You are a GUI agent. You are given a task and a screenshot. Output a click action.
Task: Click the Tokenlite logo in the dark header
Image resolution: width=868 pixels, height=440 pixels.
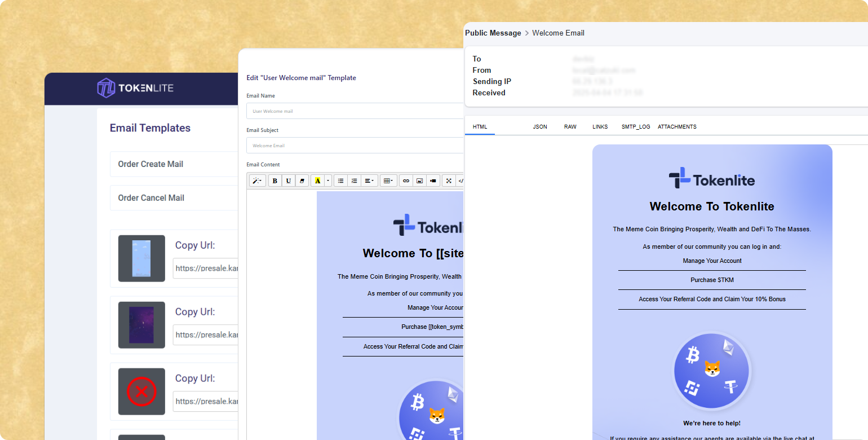(x=135, y=88)
